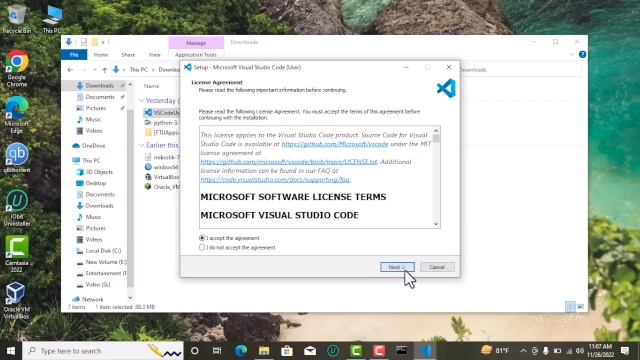This screenshot has width=640, height=360.
Task: Open Desktop folder in navigation tree
Action: (x=96, y=183)
